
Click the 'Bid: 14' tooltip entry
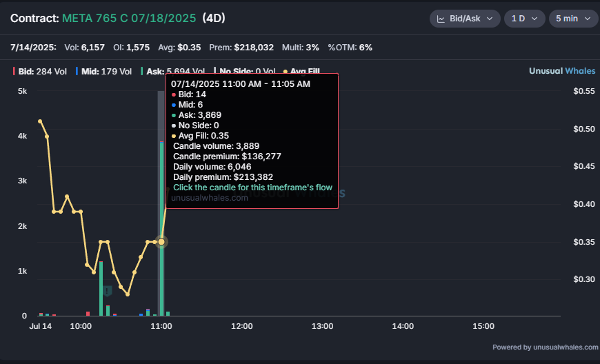pos(189,94)
